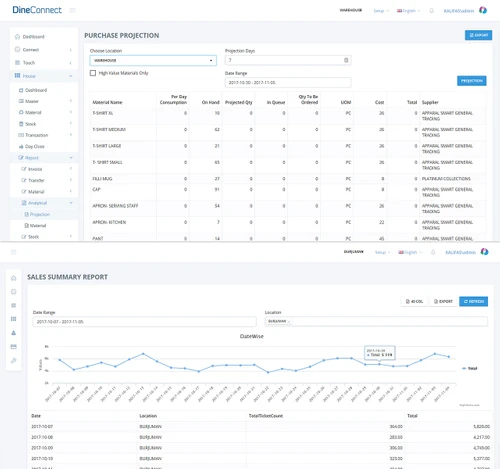Click the Day Close chart icon

pos(21,146)
